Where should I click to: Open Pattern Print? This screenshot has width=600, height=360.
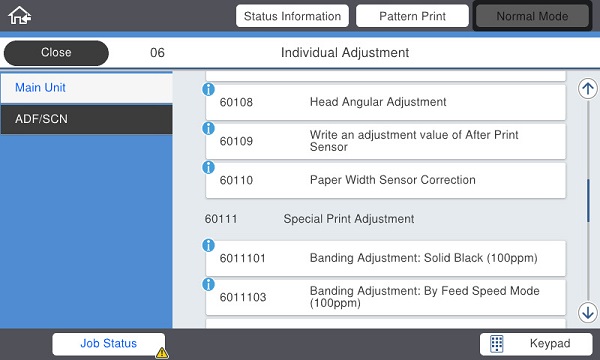click(x=412, y=16)
